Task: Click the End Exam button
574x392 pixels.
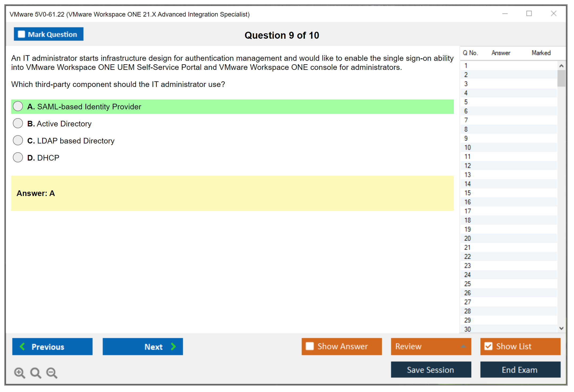Action: [x=520, y=370]
